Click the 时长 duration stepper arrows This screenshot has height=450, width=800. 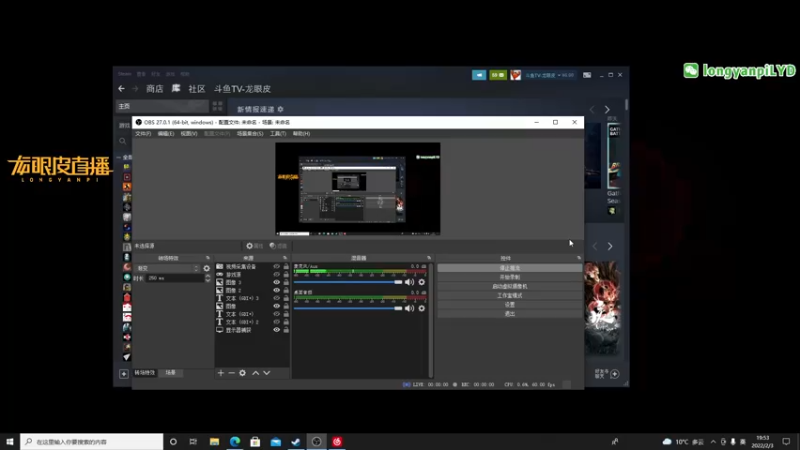pos(208,278)
